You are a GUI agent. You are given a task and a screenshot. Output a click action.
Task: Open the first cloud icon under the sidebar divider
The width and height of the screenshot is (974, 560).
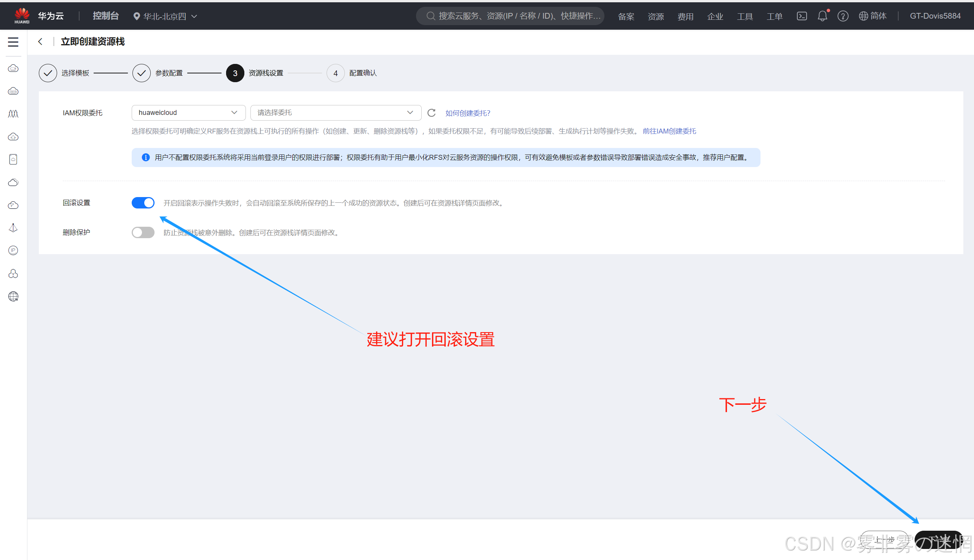point(13,68)
